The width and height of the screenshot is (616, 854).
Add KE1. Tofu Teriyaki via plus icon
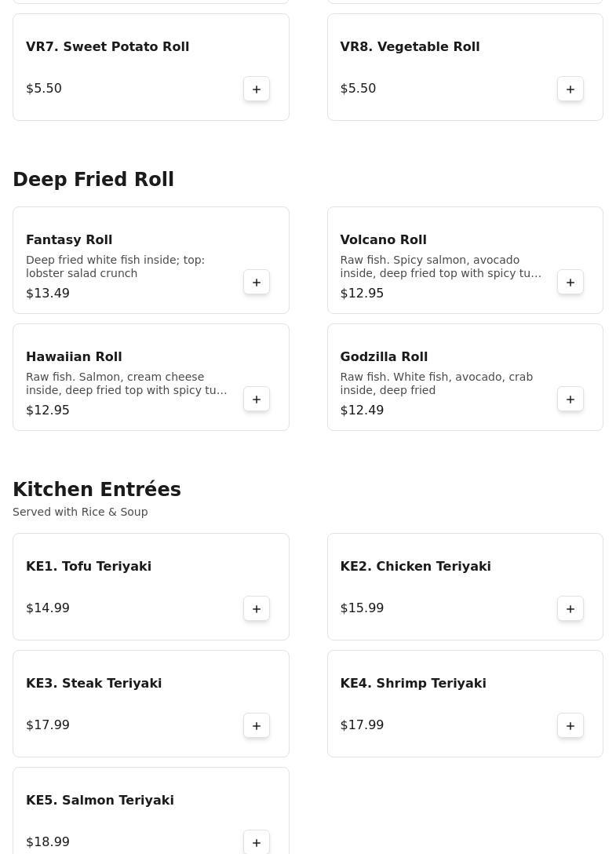click(257, 609)
